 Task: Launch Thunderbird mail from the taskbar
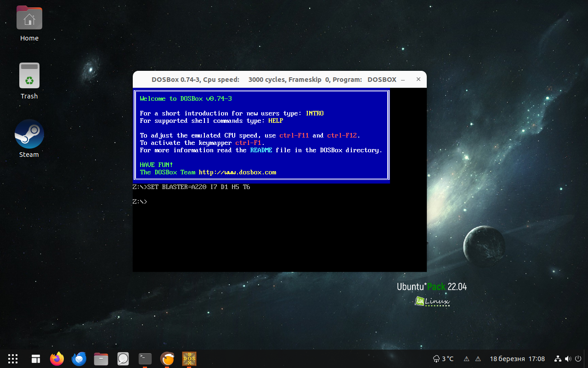[79, 358]
